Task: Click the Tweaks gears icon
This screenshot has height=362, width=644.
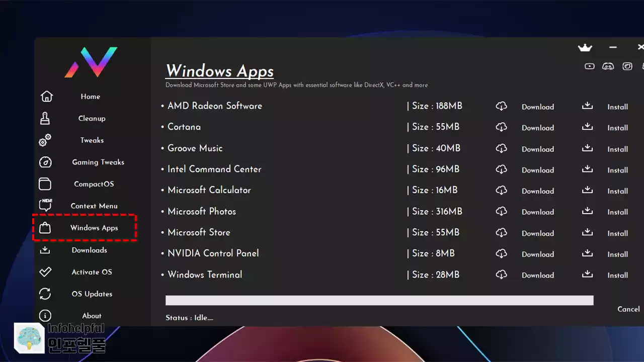Action: point(45,140)
